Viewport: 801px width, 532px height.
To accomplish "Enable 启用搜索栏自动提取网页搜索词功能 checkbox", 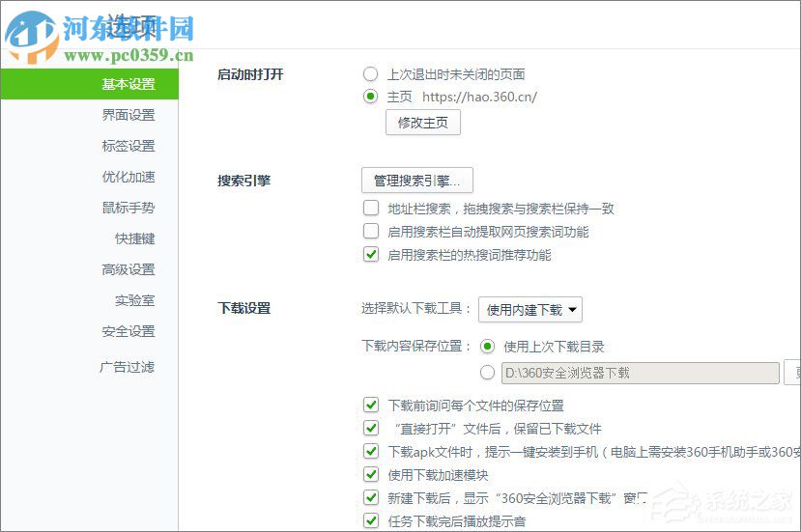I will point(371,231).
